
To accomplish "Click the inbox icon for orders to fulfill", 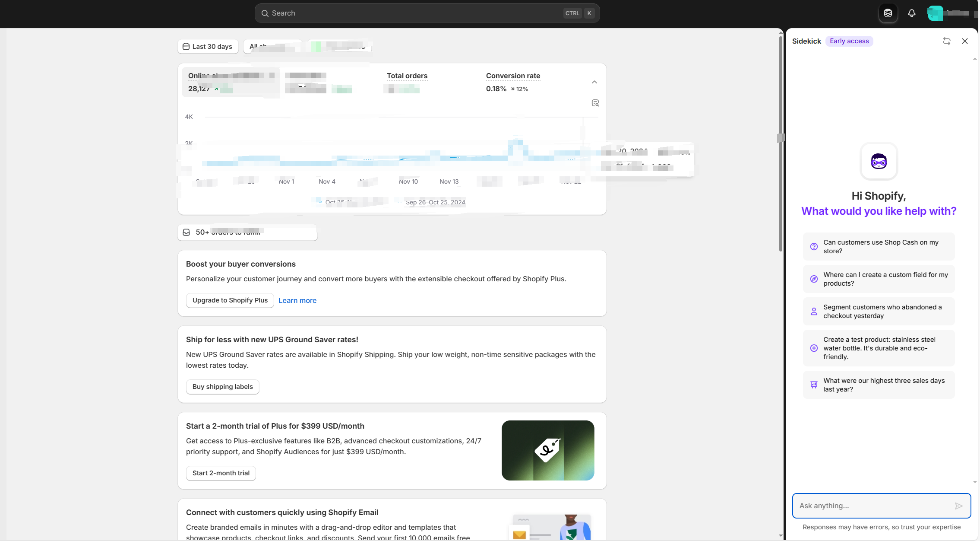I will pyautogui.click(x=187, y=232).
